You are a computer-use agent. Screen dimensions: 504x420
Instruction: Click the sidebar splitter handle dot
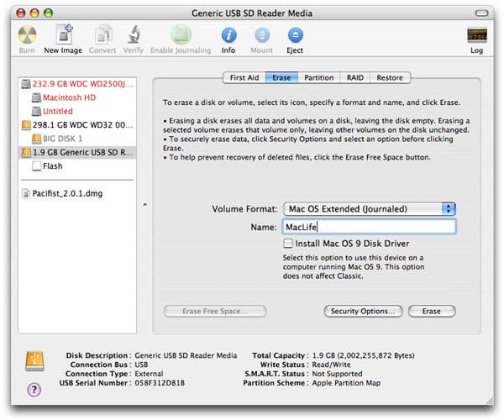[x=145, y=204]
